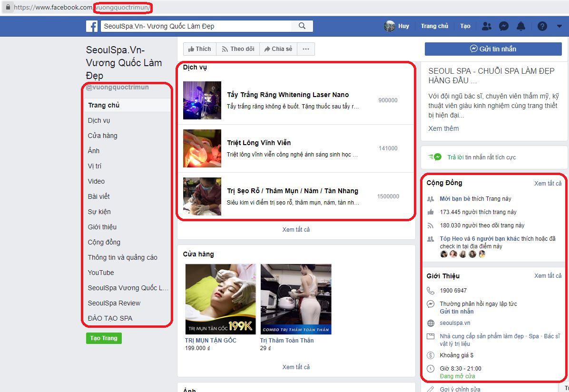
Task: Click the Tạo Trang green button
Action: pyautogui.click(x=104, y=338)
